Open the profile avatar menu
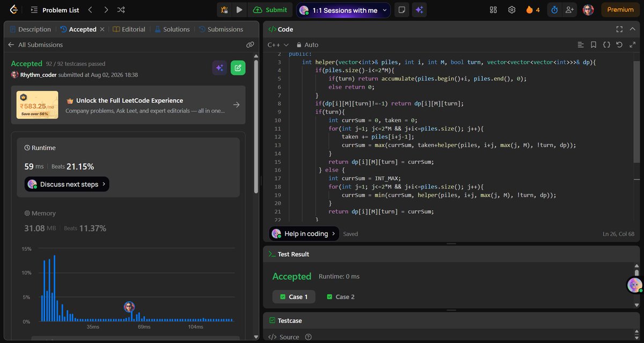The width and height of the screenshot is (644, 343). coord(588,10)
